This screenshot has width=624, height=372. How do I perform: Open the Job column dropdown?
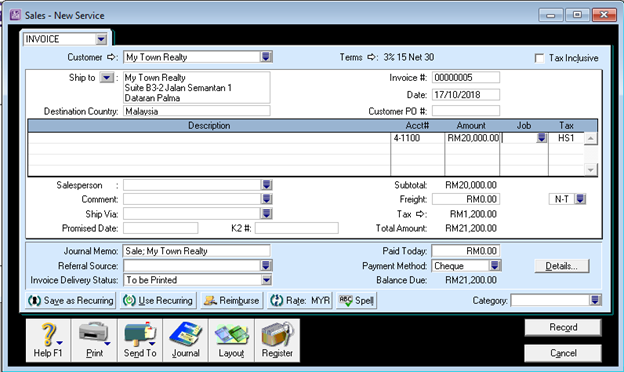[x=541, y=138]
